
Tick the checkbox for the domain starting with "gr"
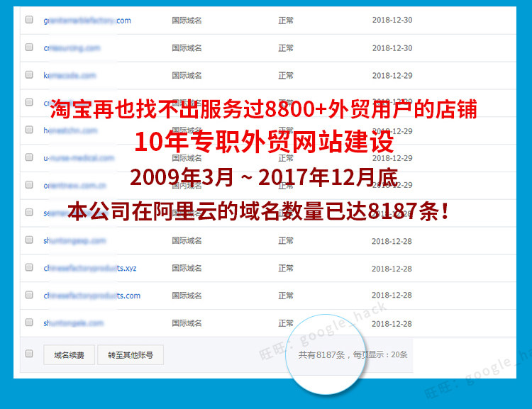point(29,20)
